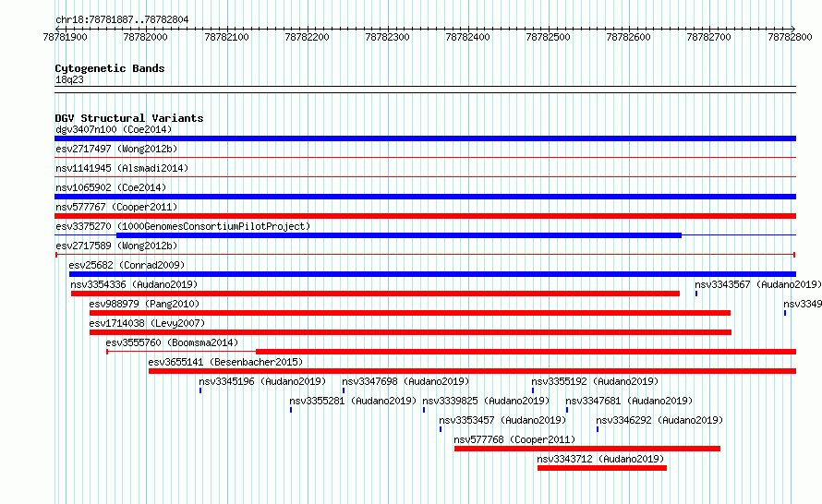The image size is (822, 504).
Task: Click blue marker under nsv3353457
Action: [x=441, y=429]
